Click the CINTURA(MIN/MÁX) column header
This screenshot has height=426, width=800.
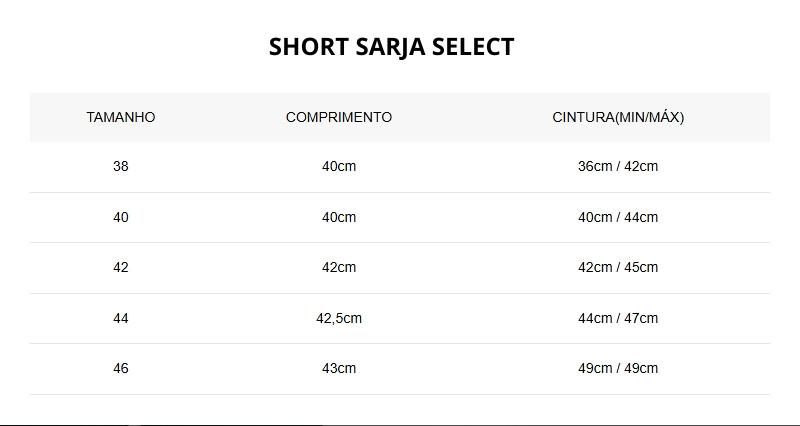[x=618, y=117]
